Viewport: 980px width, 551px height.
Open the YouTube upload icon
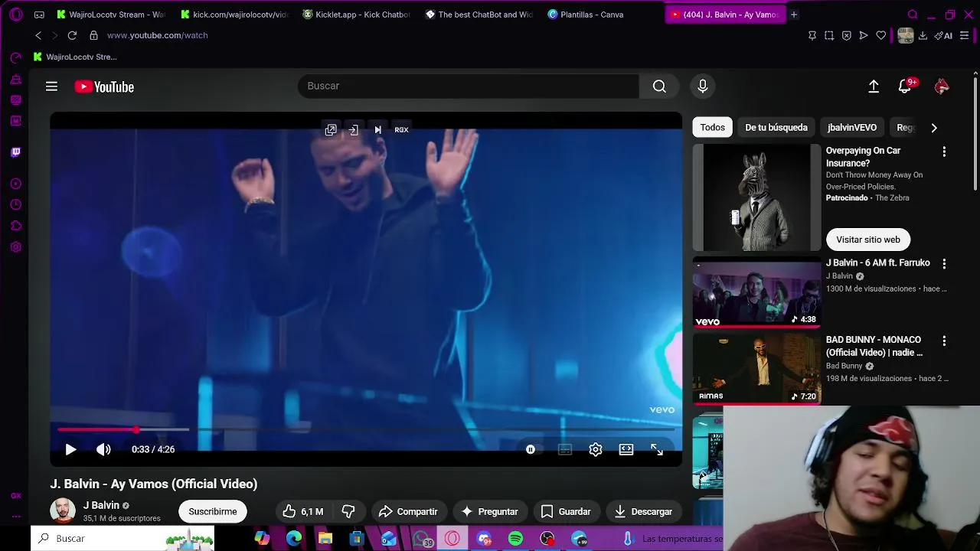point(874,86)
